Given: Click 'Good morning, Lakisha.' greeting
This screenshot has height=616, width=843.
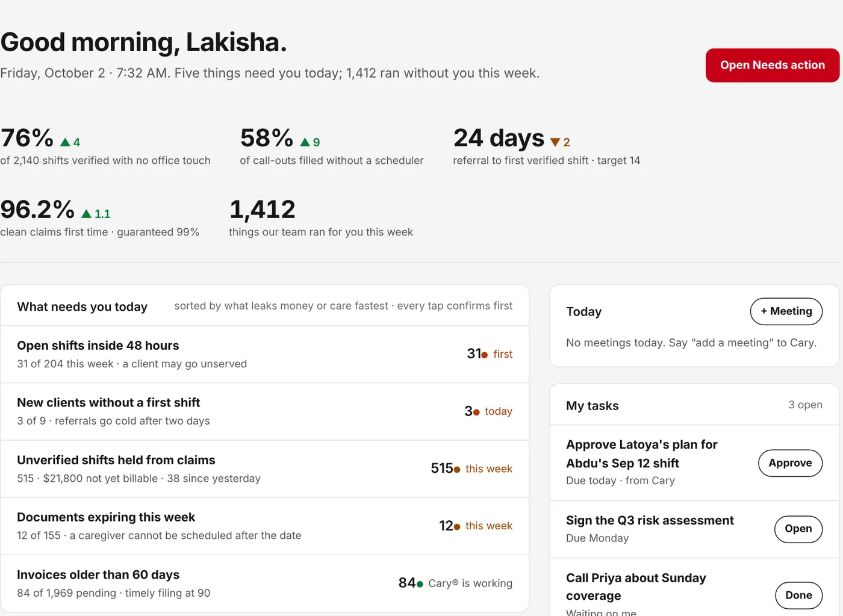Looking at the screenshot, I should pyautogui.click(x=143, y=42).
